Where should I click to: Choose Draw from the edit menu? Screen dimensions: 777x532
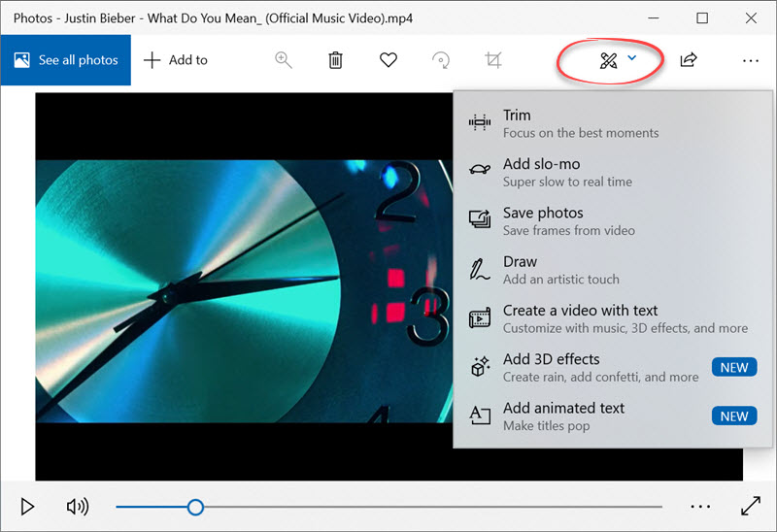[x=613, y=270]
